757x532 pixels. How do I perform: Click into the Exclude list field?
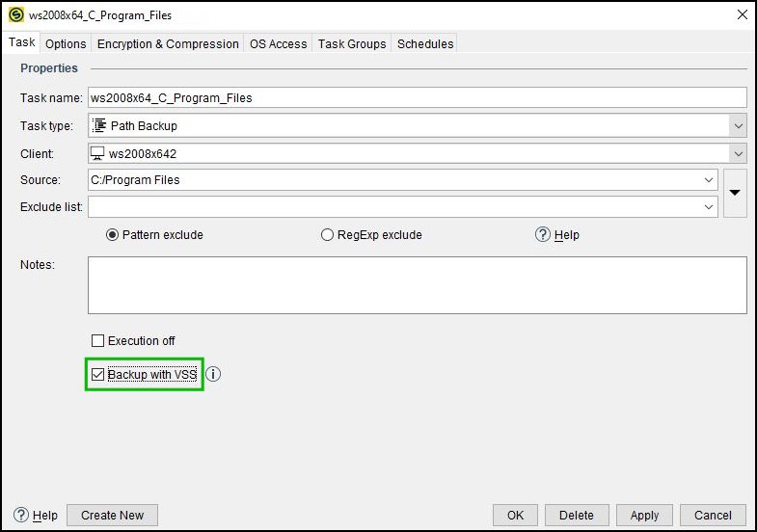click(x=403, y=207)
